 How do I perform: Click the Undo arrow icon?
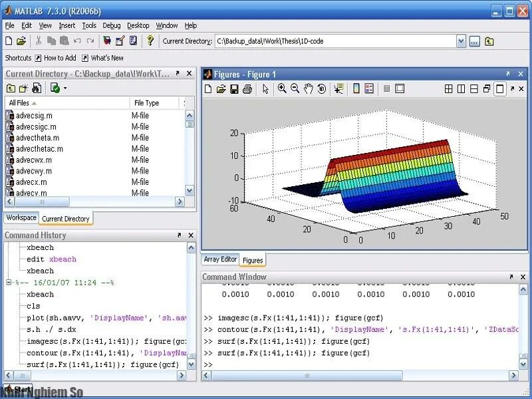[77, 41]
